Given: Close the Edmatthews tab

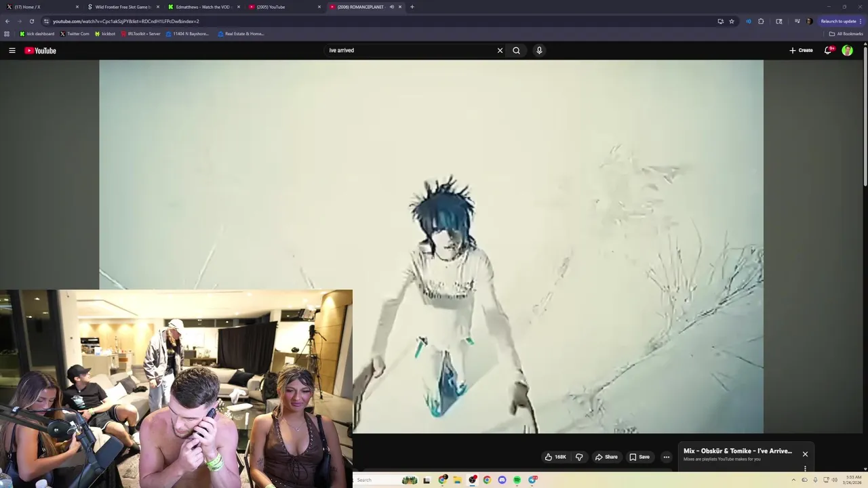Looking at the screenshot, I should point(239,7).
